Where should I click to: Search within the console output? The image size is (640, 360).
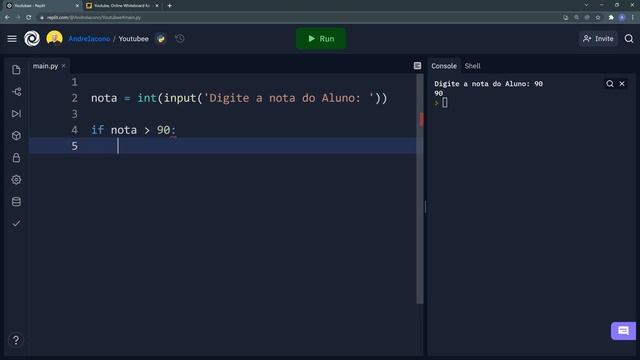pos(610,84)
